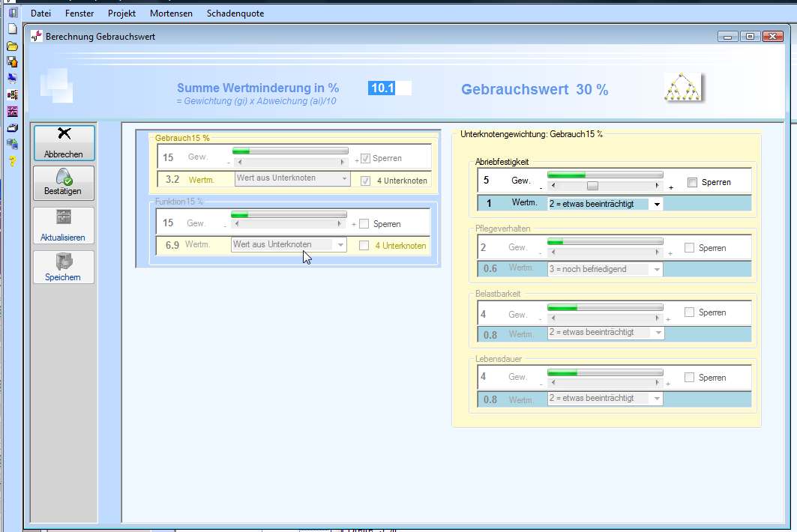Click the Bestätigen button
797x532 pixels.
[64, 183]
